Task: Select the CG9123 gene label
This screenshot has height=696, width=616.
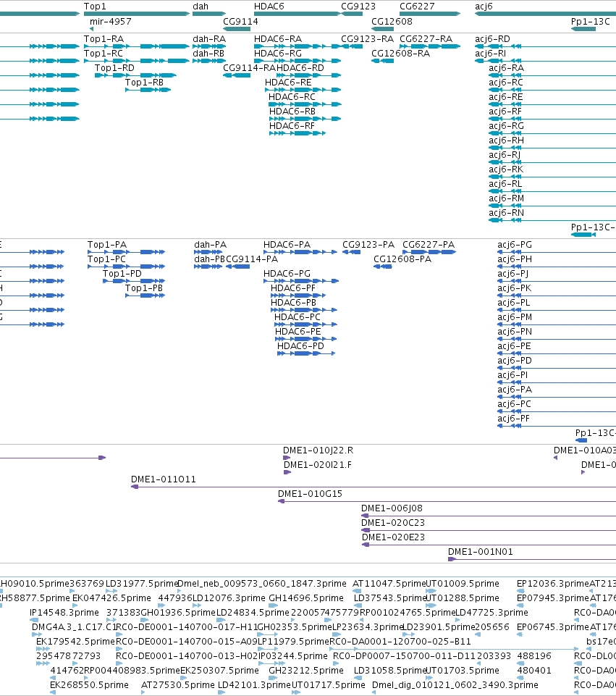Action: (x=358, y=7)
